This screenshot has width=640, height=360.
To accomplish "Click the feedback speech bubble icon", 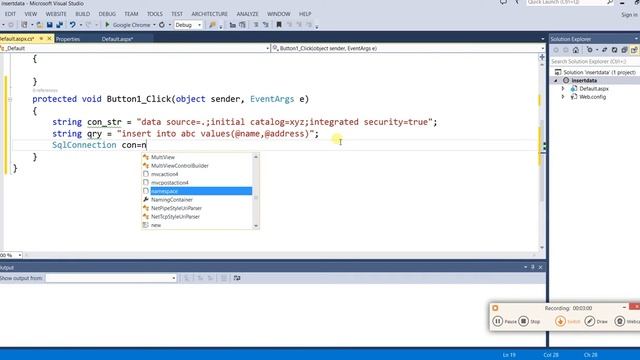I will [503, 2].
